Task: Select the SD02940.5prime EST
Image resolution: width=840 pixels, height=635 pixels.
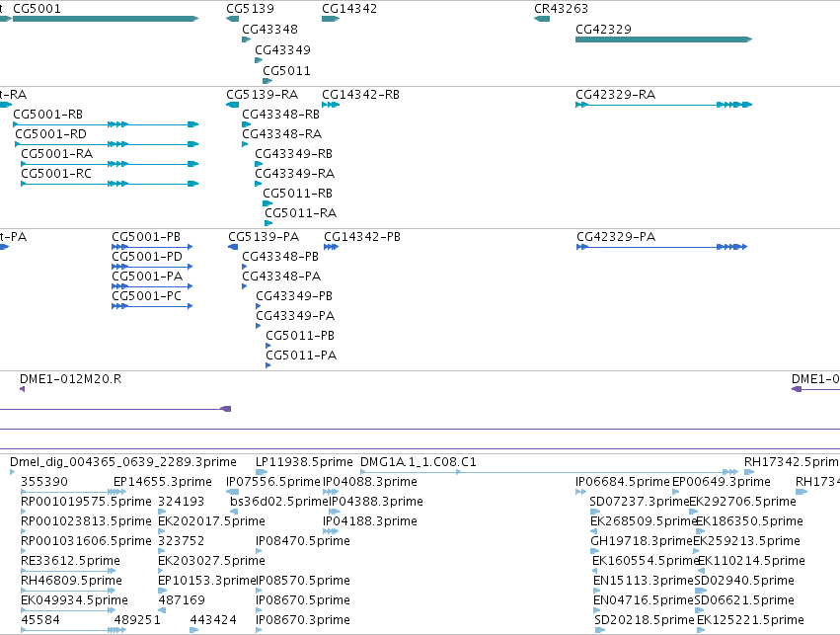Action: pyautogui.click(x=701, y=592)
